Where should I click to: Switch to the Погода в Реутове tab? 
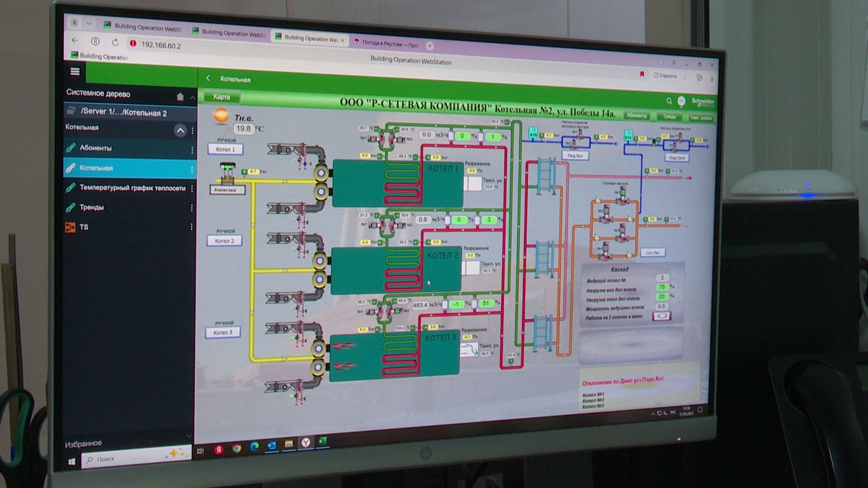pyautogui.click(x=389, y=44)
